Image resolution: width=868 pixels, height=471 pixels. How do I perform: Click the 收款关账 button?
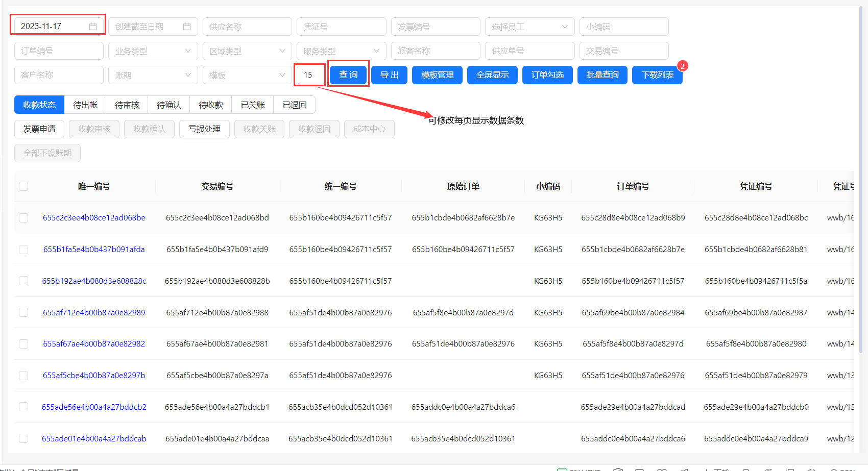click(x=259, y=129)
